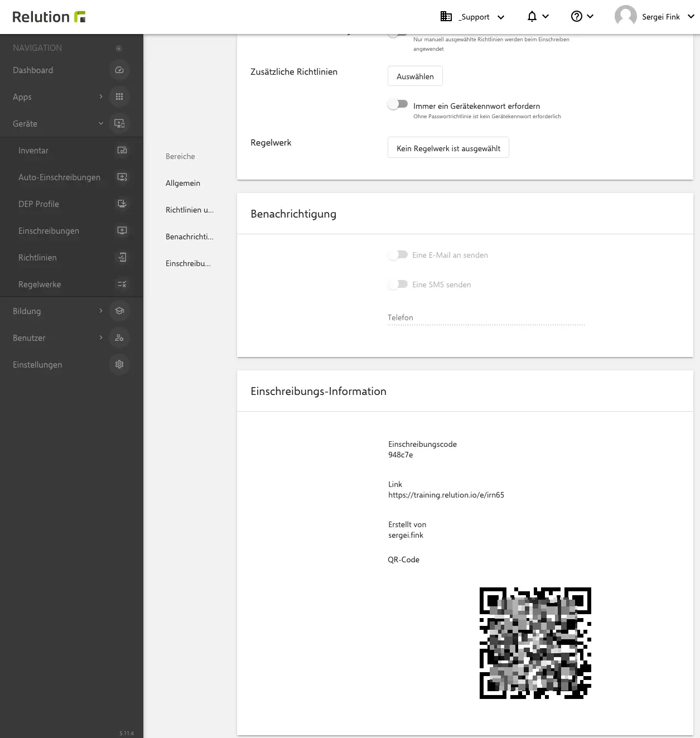Expand the help menu dropdown arrow
The height and width of the screenshot is (738, 700).
pyautogui.click(x=590, y=17)
